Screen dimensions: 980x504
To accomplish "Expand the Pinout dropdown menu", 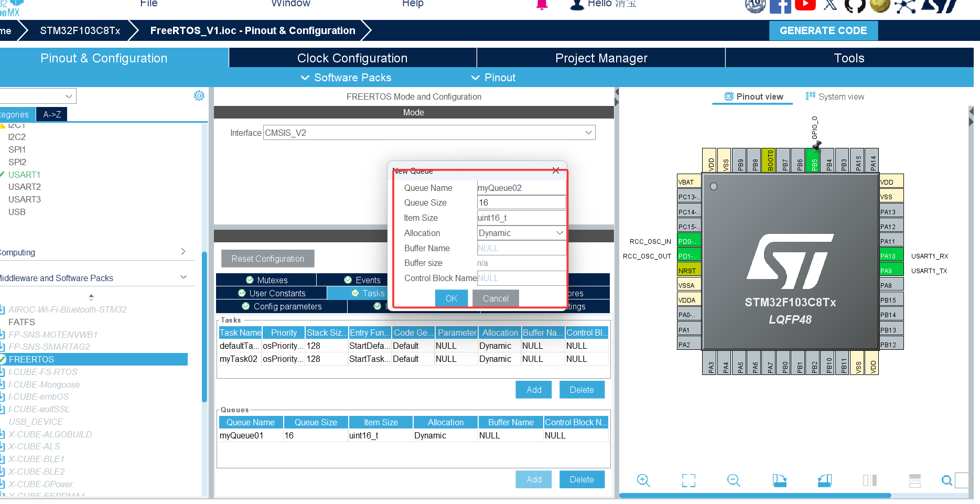I will [493, 78].
